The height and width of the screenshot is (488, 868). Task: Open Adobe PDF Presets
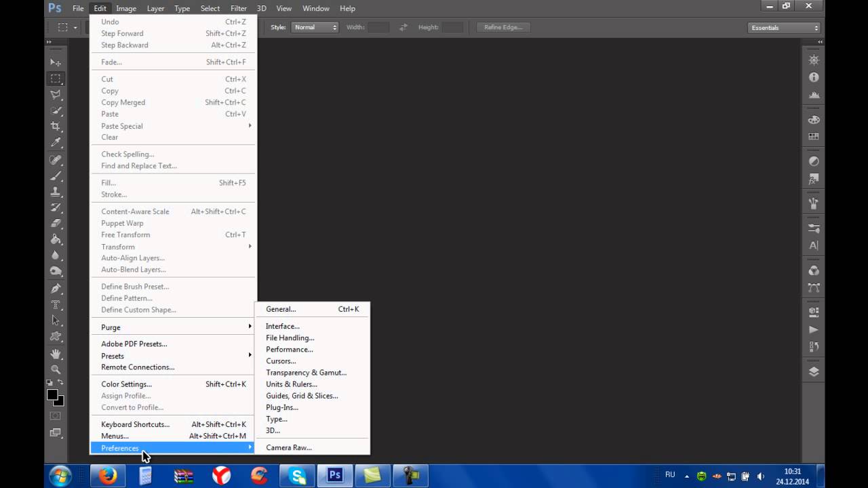(x=174, y=344)
